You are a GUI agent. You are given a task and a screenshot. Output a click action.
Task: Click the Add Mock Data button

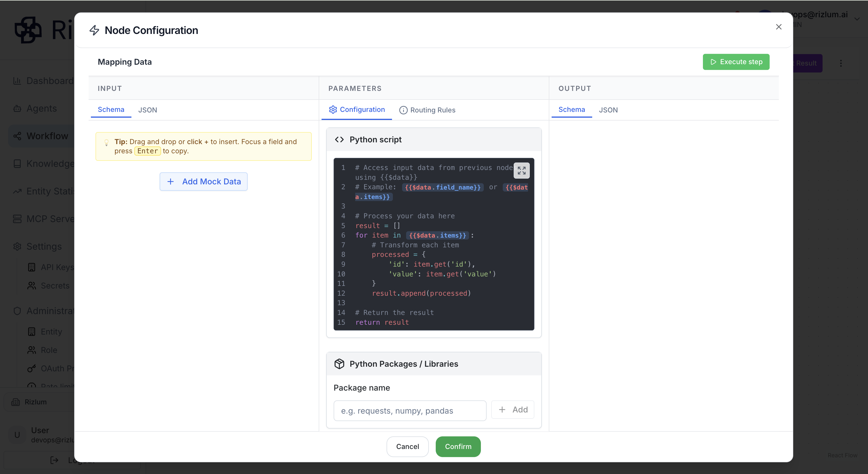(x=204, y=181)
